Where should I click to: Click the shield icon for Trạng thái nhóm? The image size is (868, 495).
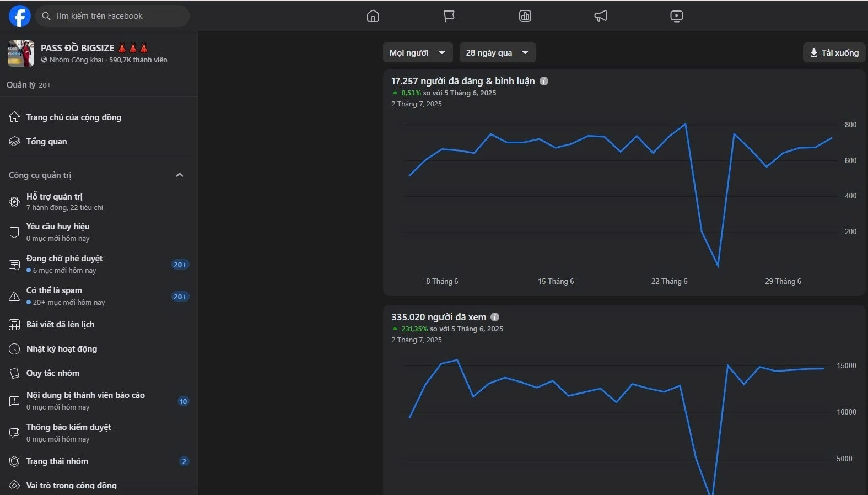pyautogui.click(x=14, y=461)
